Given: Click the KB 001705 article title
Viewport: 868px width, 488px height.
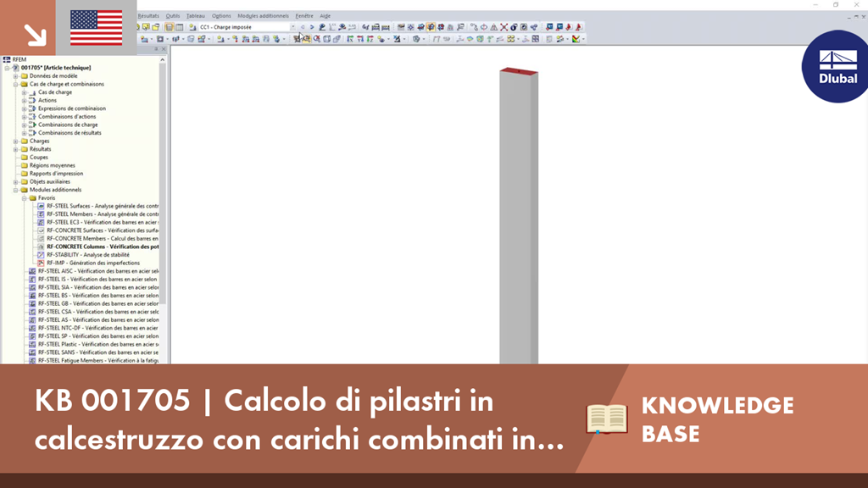Looking at the screenshot, I should 299,419.
